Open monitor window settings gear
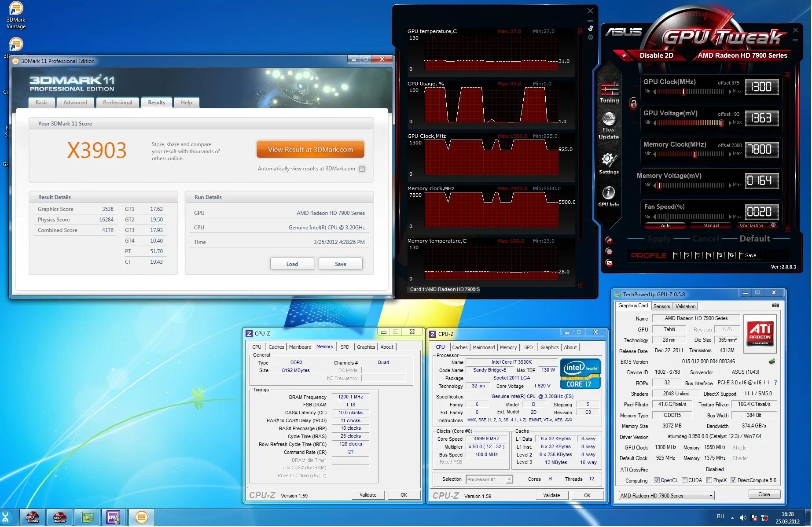Image resolution: width=812 pixels, height=527 pixels. pos(591,37)
